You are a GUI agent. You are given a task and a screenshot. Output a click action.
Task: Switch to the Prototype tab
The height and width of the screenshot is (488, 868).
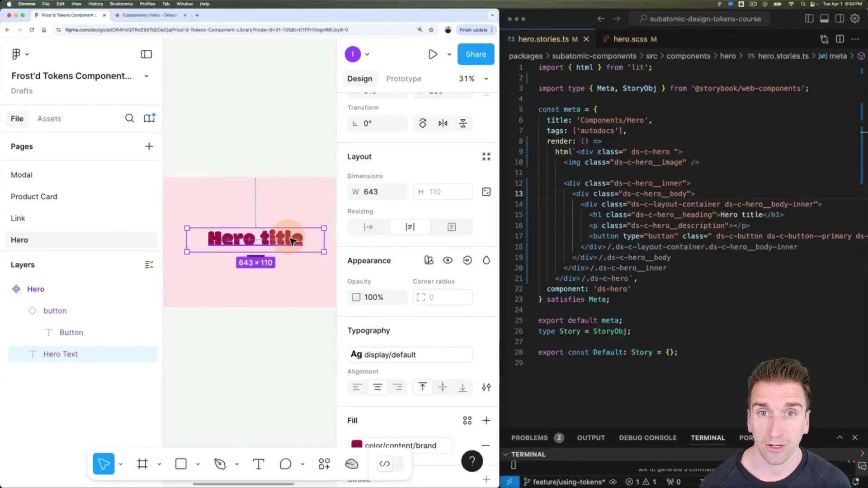[404, 79]
